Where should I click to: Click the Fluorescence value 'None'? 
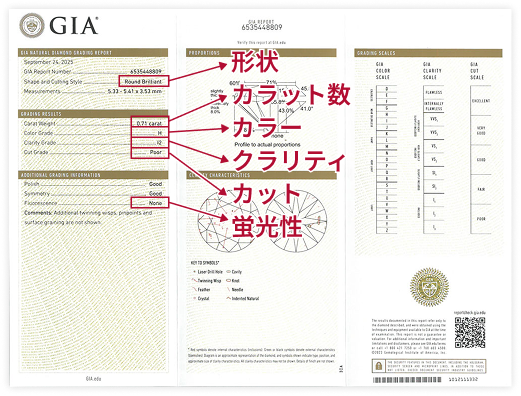(x=155, y=203)
